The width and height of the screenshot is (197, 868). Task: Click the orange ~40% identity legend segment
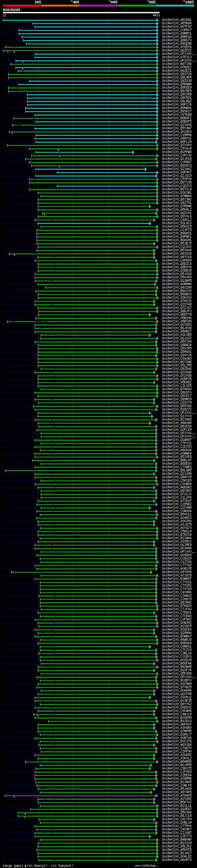click(x=60, y=6)
